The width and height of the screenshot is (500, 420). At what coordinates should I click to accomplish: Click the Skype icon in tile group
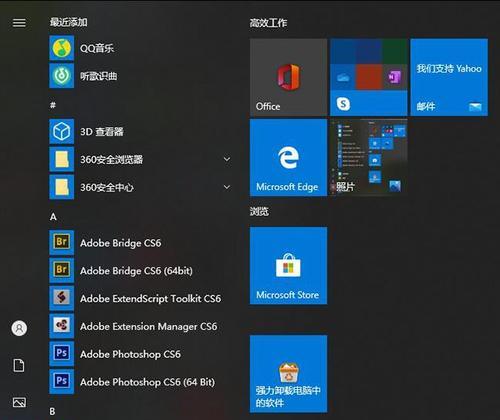343,104
